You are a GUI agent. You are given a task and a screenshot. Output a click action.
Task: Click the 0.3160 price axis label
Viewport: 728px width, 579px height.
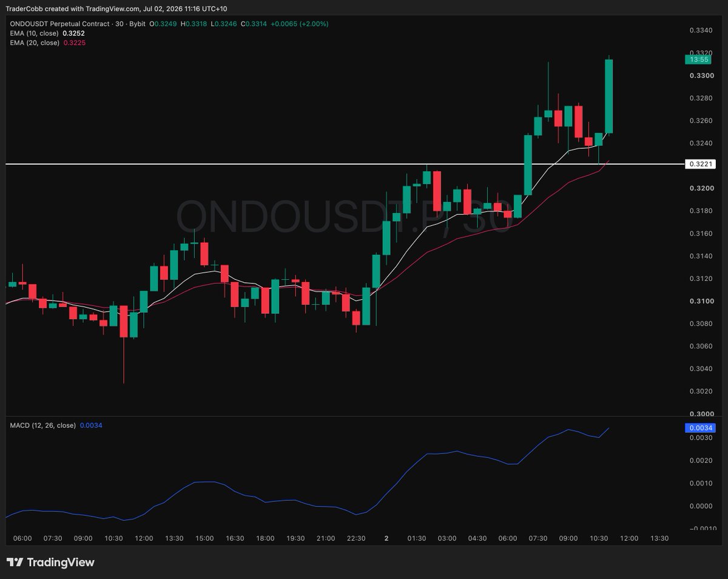pos(701,234)
